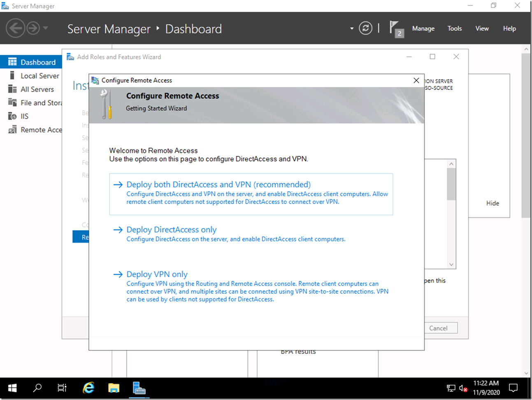The image size is (532, 400).
Task: Click the Windows Start button
Action: (x=12, y=388)
